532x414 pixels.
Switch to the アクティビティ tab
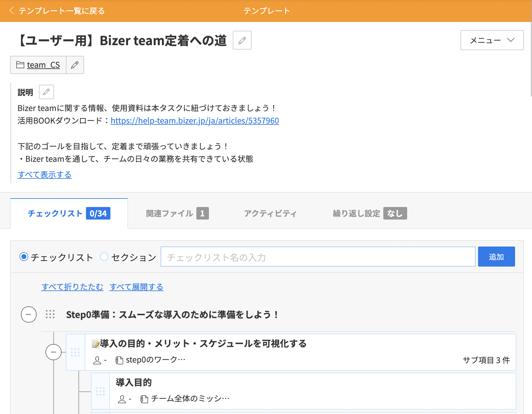click(x=270, y=213)
